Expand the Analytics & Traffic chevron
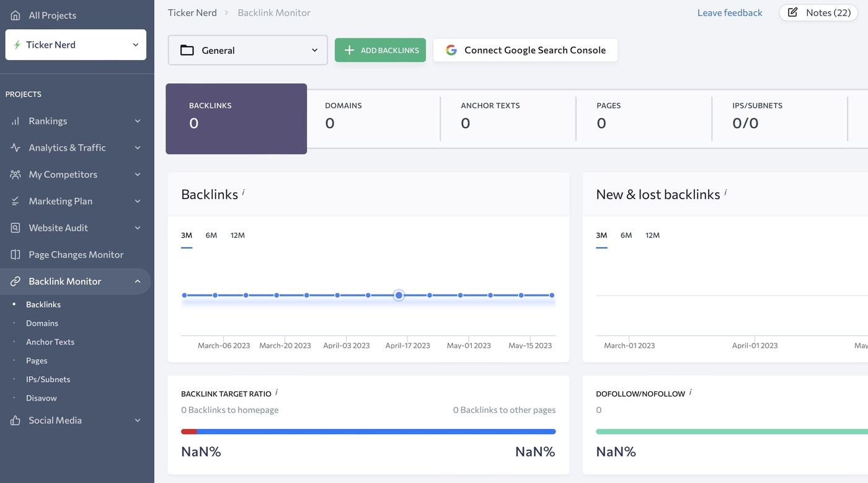Screen dimensions: 868x483 (138, 148)
